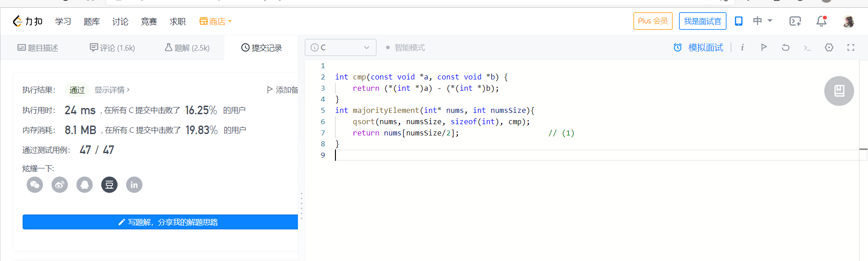Expand the 商店 store menu
Screen dimensions: 868x261
(216, 21)
